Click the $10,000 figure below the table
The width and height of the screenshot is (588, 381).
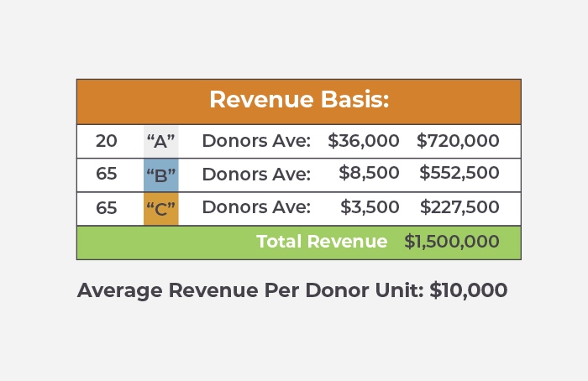click(469, 291)
